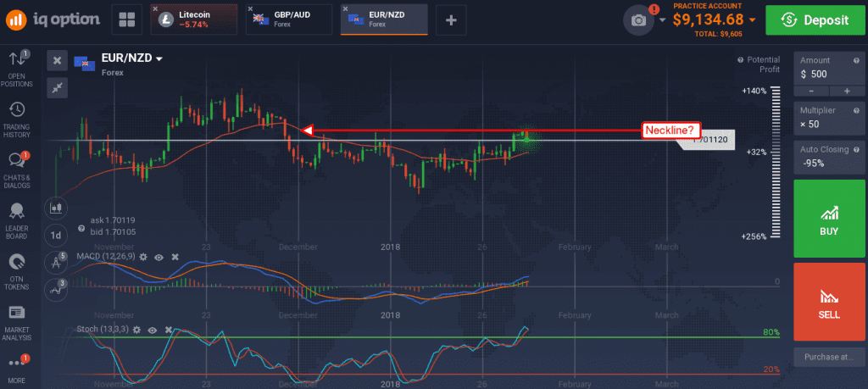The width and height of the screenshot is (868, 389).
Task: Open the More sidebar menu
Action: pyautogui.click(x=17, y=369)
